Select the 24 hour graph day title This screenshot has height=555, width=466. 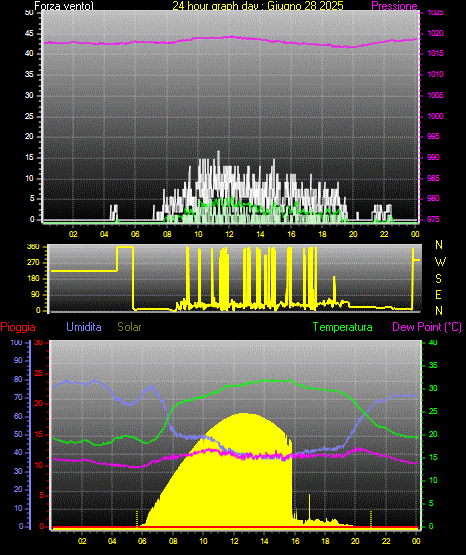point(258,6)
